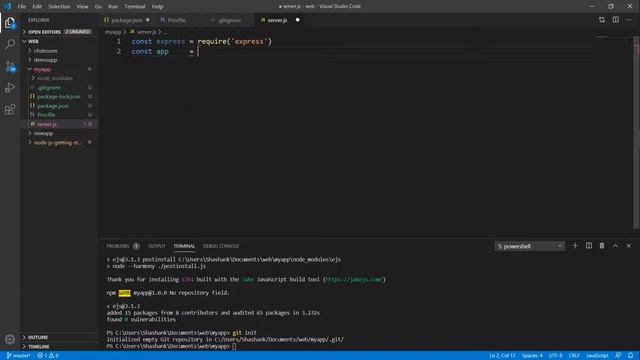Open the Selection menu
This screenshot has width=640, height=360.
click(59, 7)
